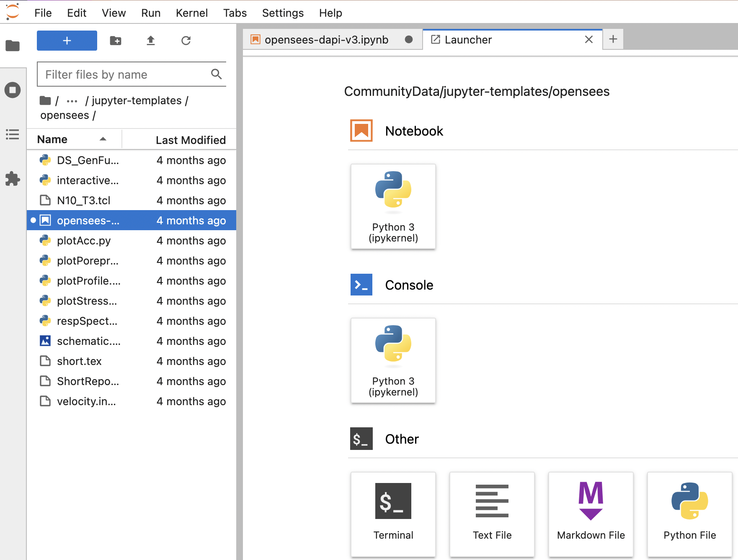Open the File menu
This screenshot has height=560, width=738.
43,13
